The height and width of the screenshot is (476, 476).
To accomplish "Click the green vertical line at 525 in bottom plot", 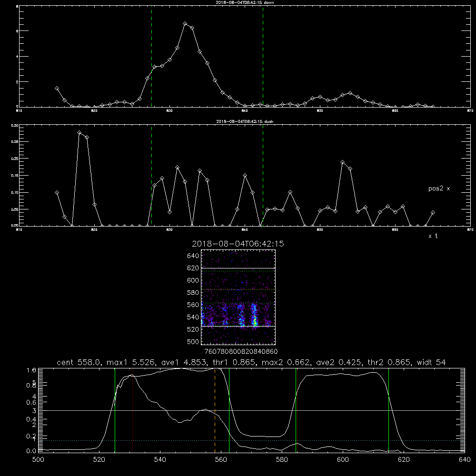I will tap(115, 410).
